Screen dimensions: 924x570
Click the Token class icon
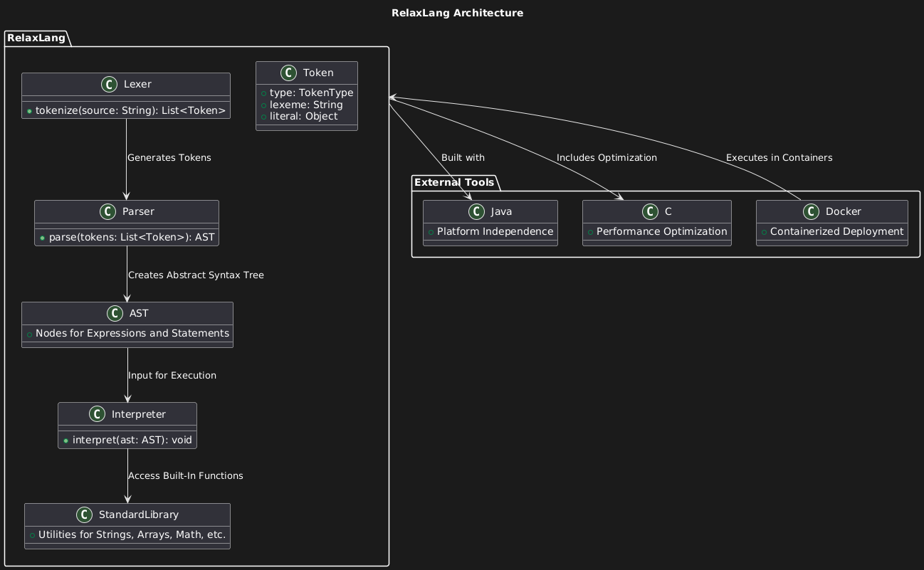(x=288, y=73)
